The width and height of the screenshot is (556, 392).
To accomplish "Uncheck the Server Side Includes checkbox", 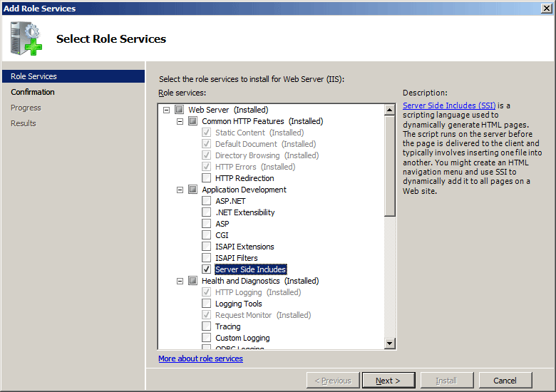I will 207,269.
